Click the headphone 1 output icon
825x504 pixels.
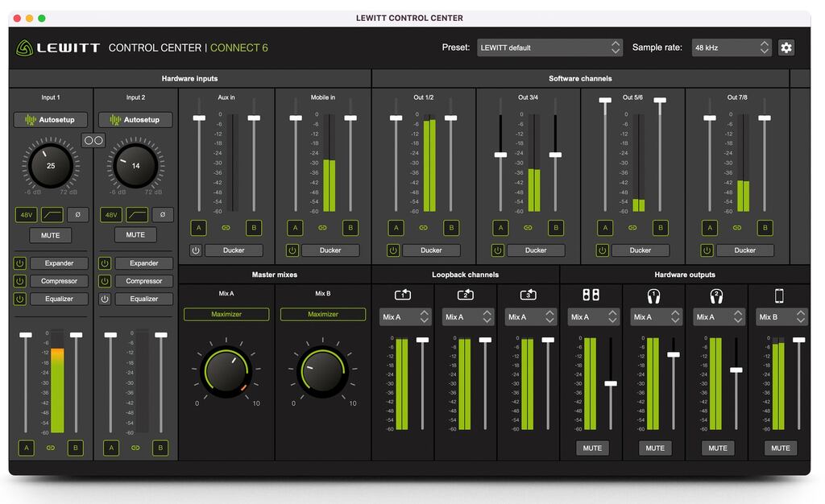653,296
